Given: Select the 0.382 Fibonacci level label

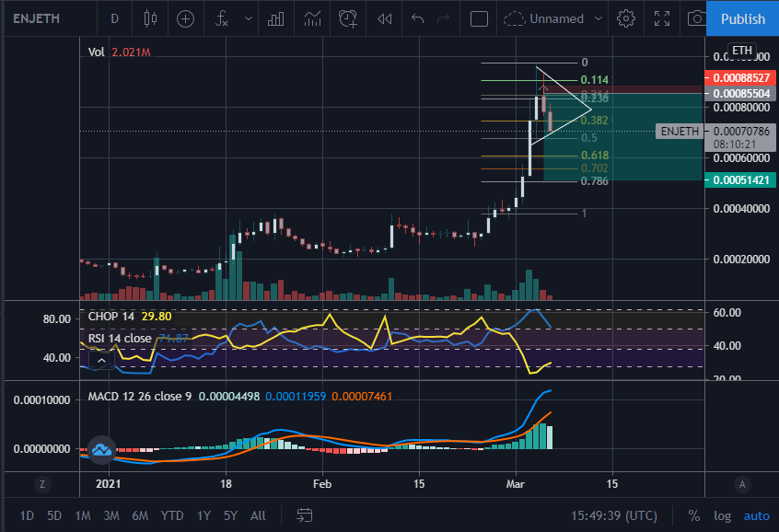Looking at the screenshot, I should coord(594,121).
